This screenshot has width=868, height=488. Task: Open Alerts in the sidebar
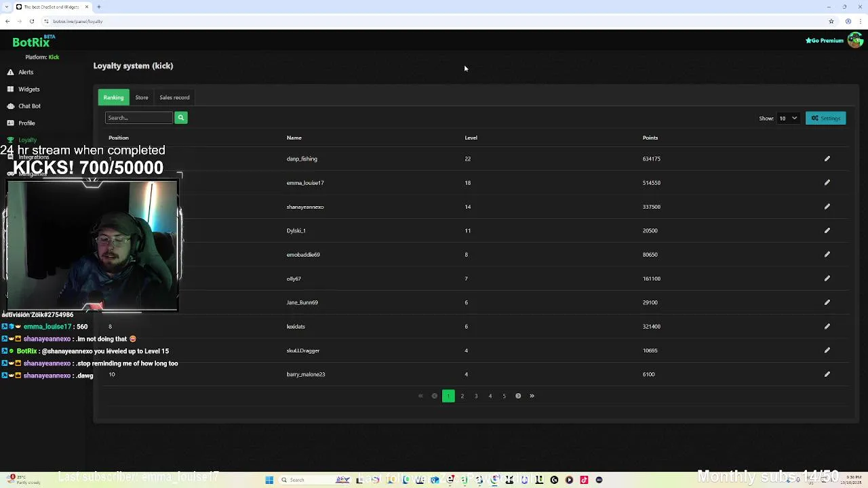point(26,72)
